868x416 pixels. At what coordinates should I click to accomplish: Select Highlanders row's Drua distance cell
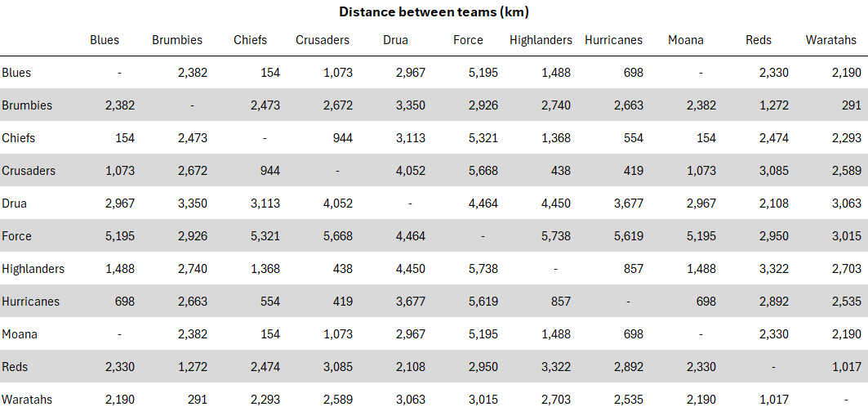(410, 269)
